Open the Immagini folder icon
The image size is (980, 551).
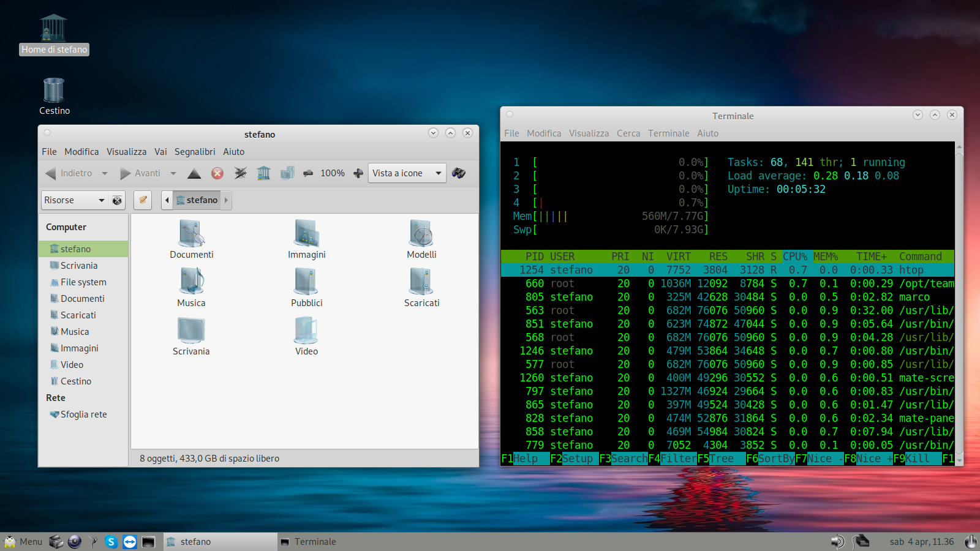pos(306,239)
